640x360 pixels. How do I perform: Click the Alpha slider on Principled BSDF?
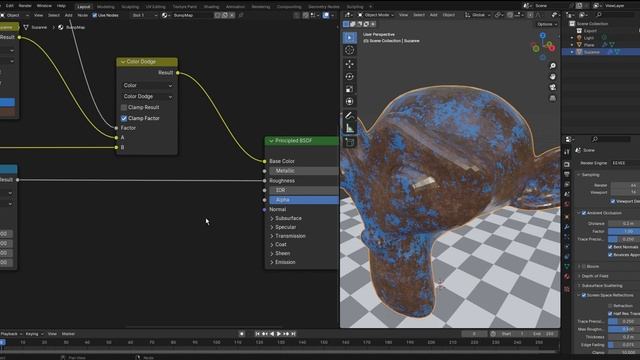304,200
